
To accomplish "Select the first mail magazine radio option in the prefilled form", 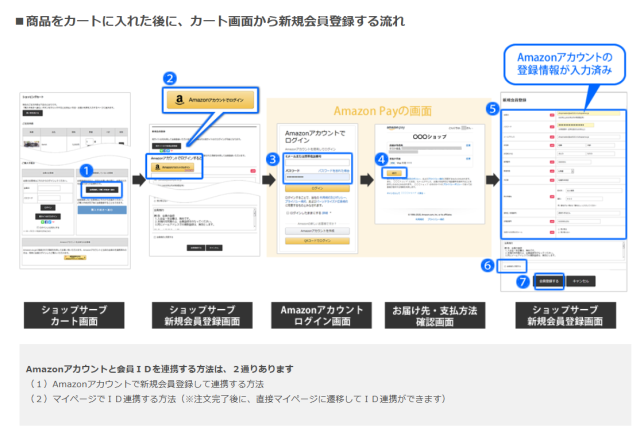I will pos(559,229).
